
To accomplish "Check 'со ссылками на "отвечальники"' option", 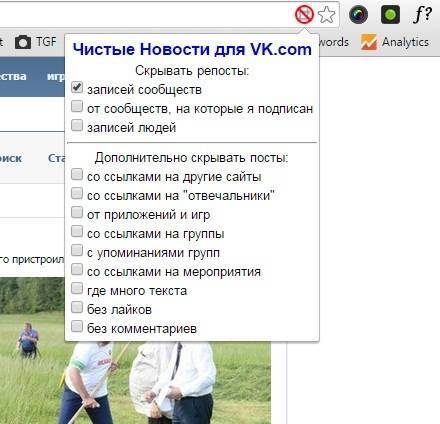I will tap(77, 193).
